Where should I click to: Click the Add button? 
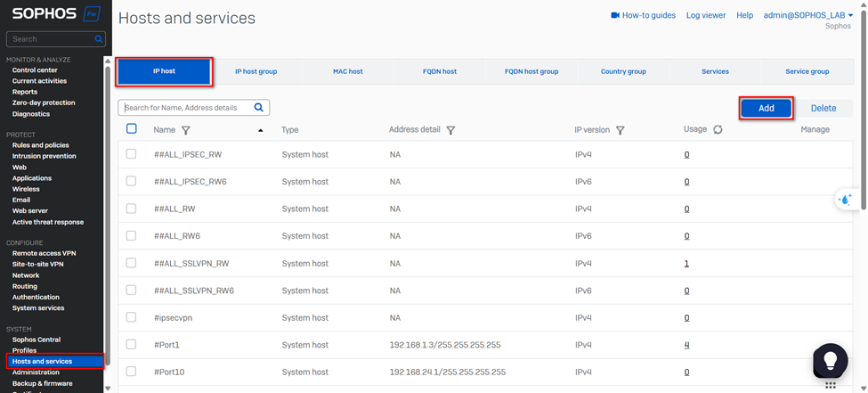766,108
